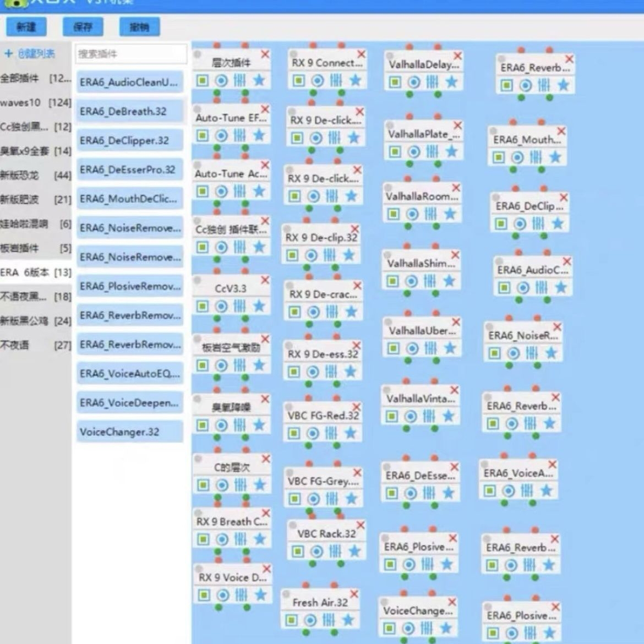Screen dimensions: 644x644
Task: Select the ERA 6版本 [13] category
Action: (36, 272)
